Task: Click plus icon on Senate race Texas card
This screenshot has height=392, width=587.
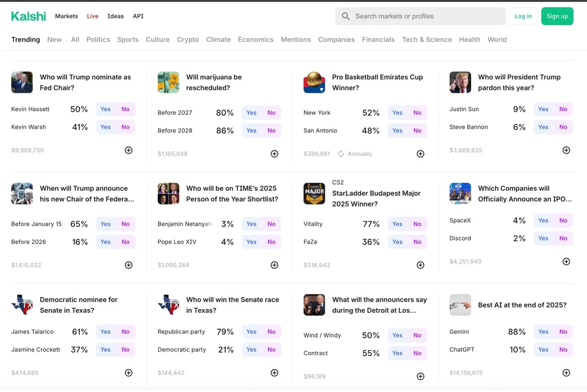Action: [x=275, y=372]
